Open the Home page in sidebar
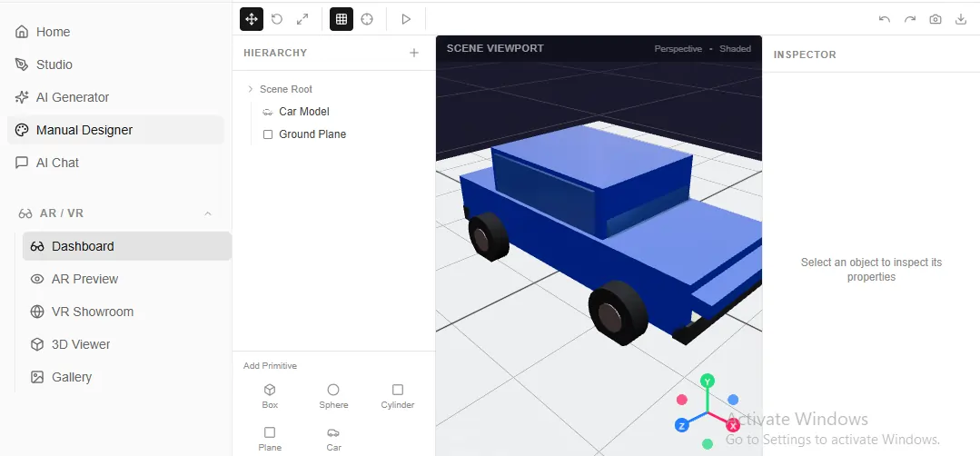Image resolution: width=980 pixels, height=456 pixels. point(115,32)
